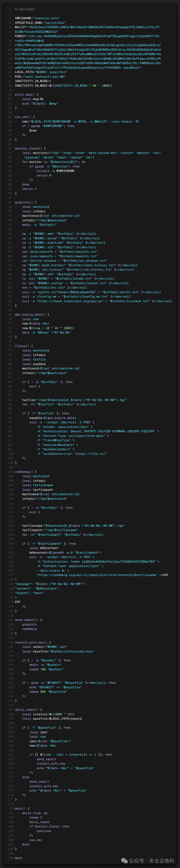Click the print_msg() function header

tap(27, 94)
